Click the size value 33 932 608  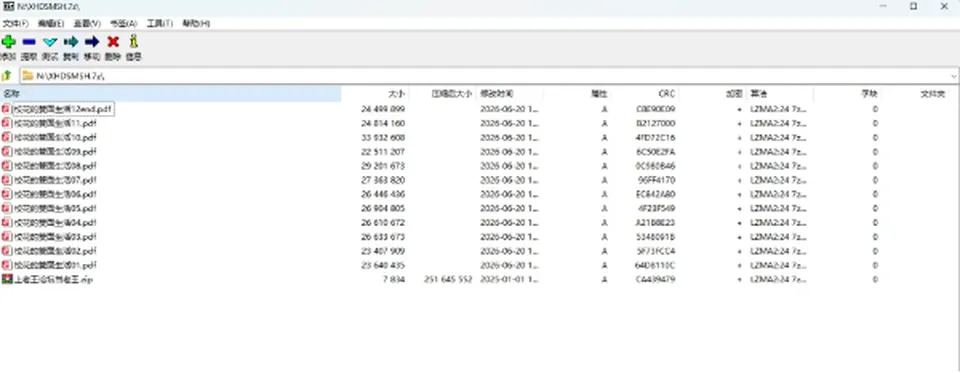click(x=383, y=137)
